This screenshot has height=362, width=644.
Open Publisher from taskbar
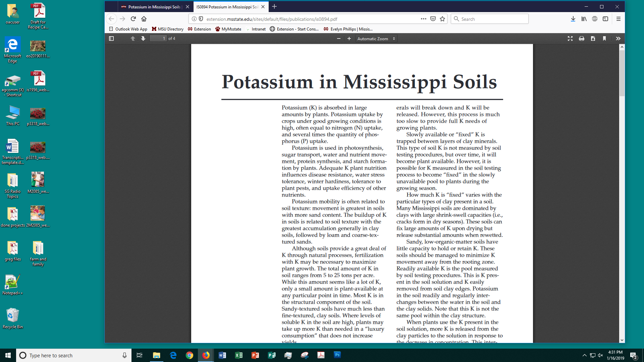(272, 355)
